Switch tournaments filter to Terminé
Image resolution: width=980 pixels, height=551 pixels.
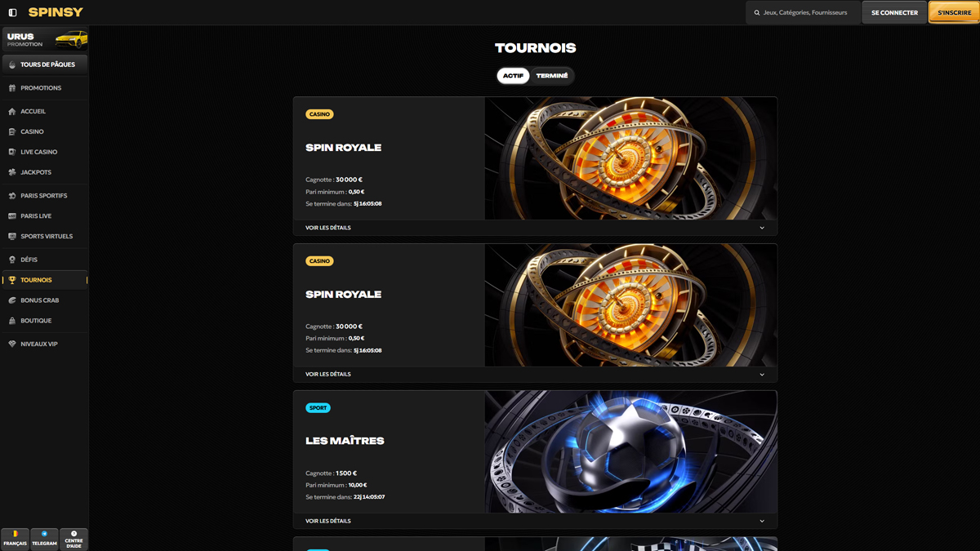552,76
